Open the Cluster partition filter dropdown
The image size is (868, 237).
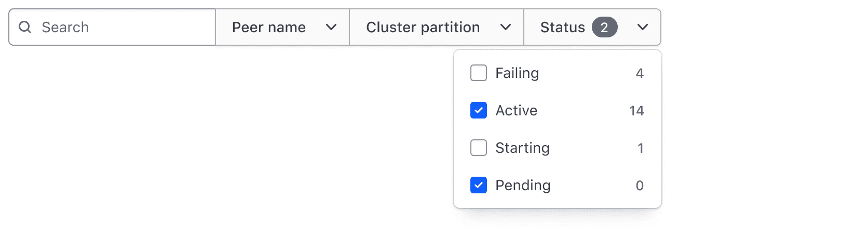(437, 27)
